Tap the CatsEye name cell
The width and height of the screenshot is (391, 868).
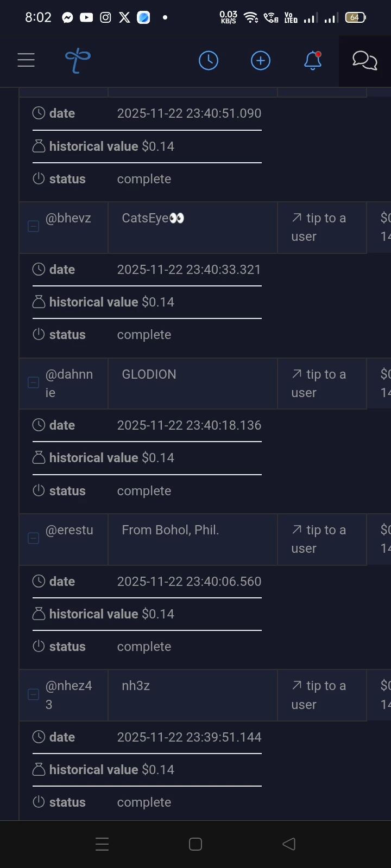tap(193, 227)
